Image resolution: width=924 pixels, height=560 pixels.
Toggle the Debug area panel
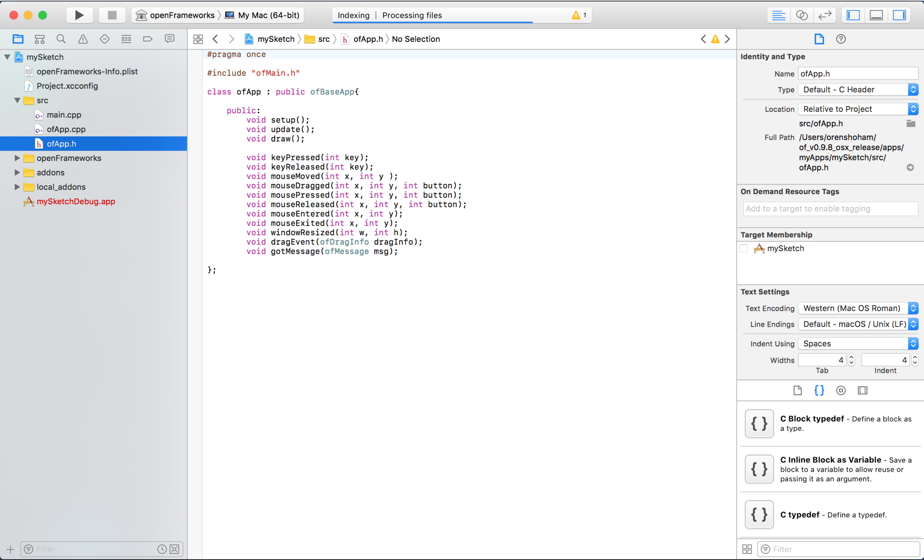(x=876, y=15)
